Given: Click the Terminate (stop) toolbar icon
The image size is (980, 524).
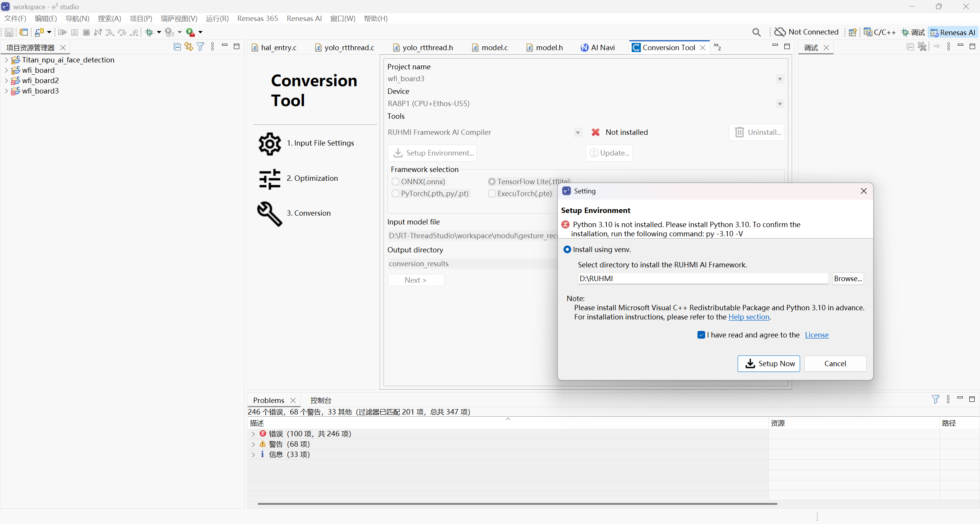Looking at the screenshot, I should pyautogui.click(x=87, y=33).
